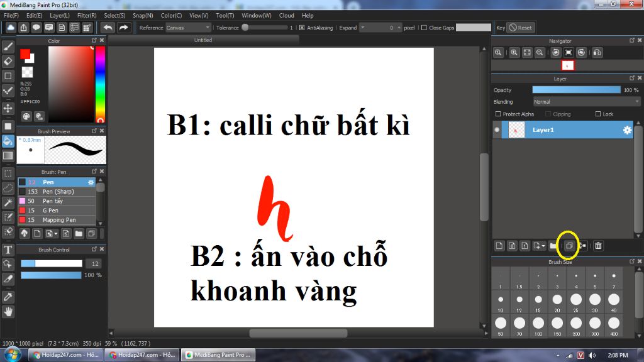This screenshot has width=644, height=362.
Task: Open the Select(S) menu
Action: [x=114, y=15]
